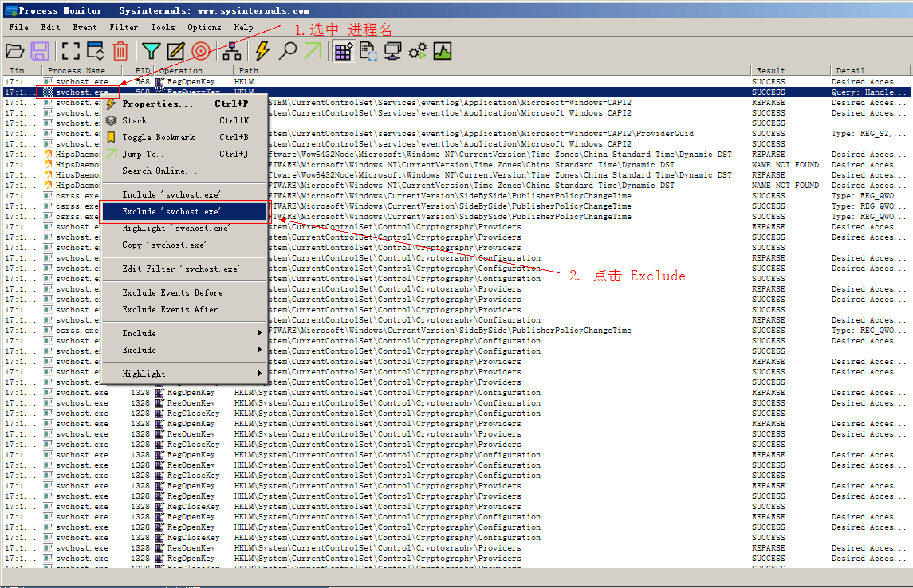
Task: Choose Properties... in the context menu
Action: pyautogui.click(x=158, y=104)
